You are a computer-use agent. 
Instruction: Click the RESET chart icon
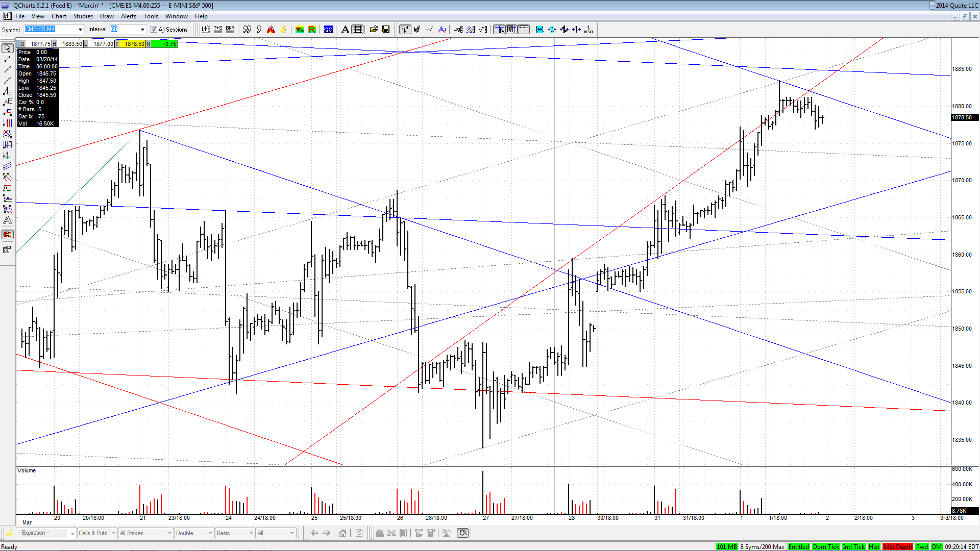[x=589, y=30]
